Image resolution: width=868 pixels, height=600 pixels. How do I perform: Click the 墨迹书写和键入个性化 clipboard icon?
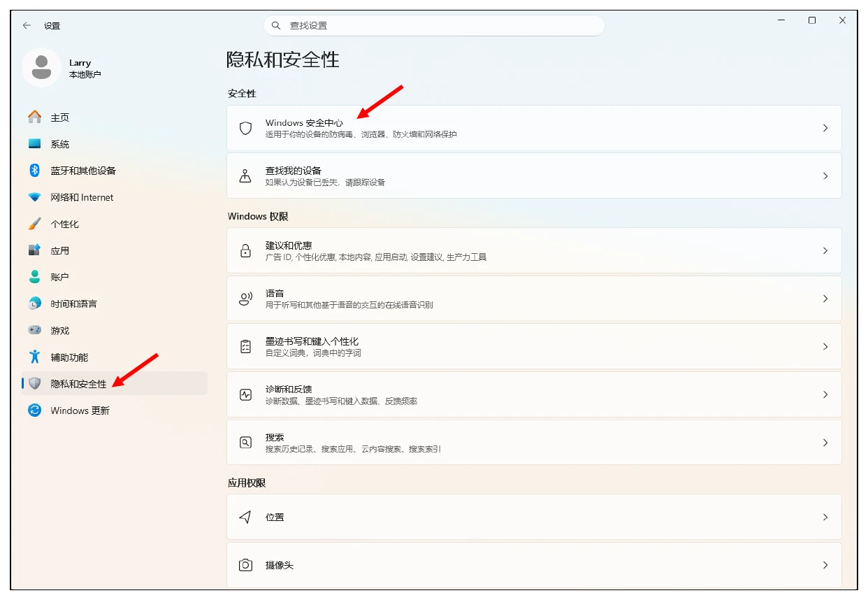click(x=245, y=346)
